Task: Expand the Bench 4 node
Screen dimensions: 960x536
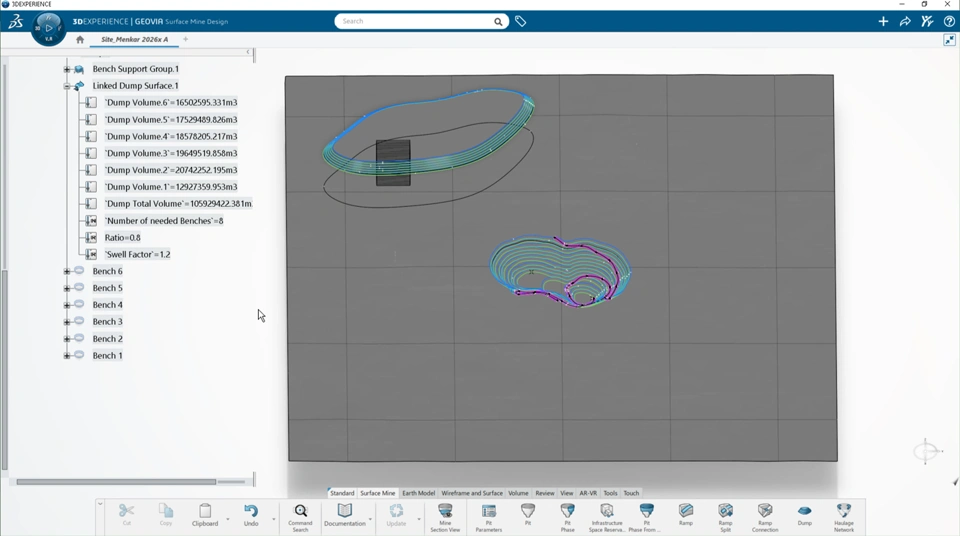Action: [x=67, y=305]
